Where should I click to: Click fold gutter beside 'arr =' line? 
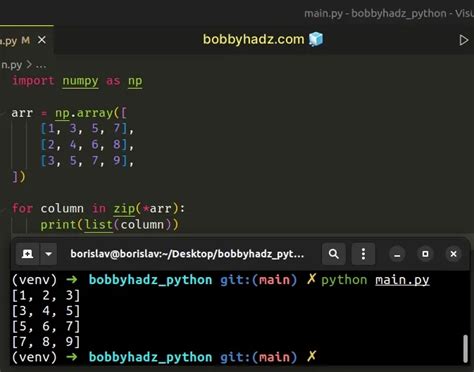3,113
